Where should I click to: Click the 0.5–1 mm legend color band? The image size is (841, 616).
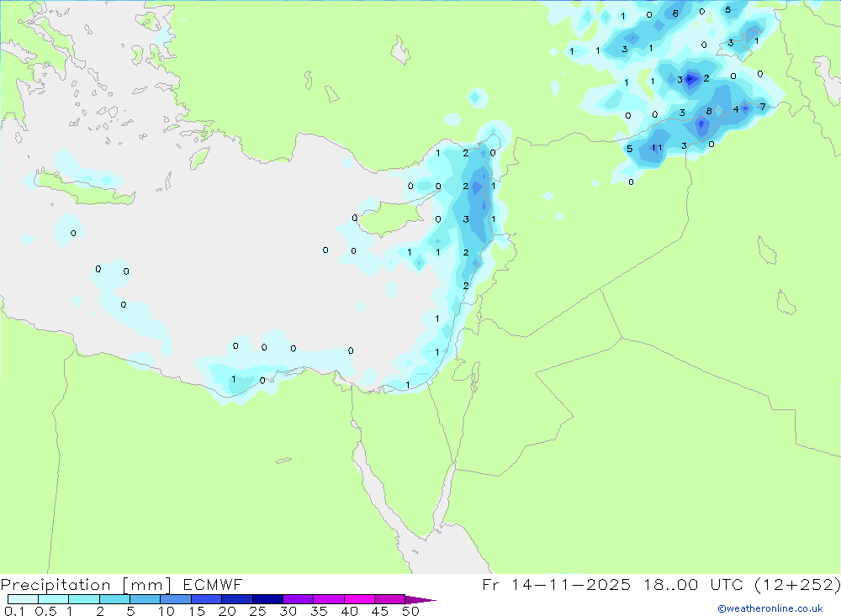[53, 599]
